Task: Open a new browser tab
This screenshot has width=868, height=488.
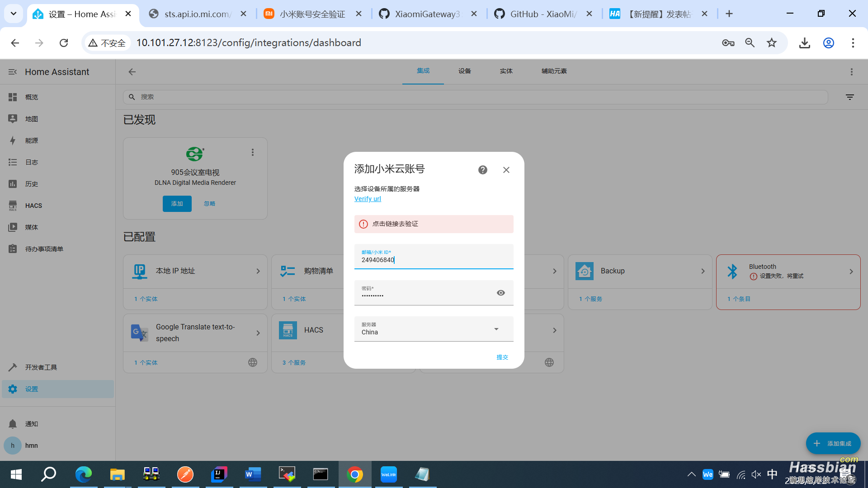Action: tap(729, 14)
